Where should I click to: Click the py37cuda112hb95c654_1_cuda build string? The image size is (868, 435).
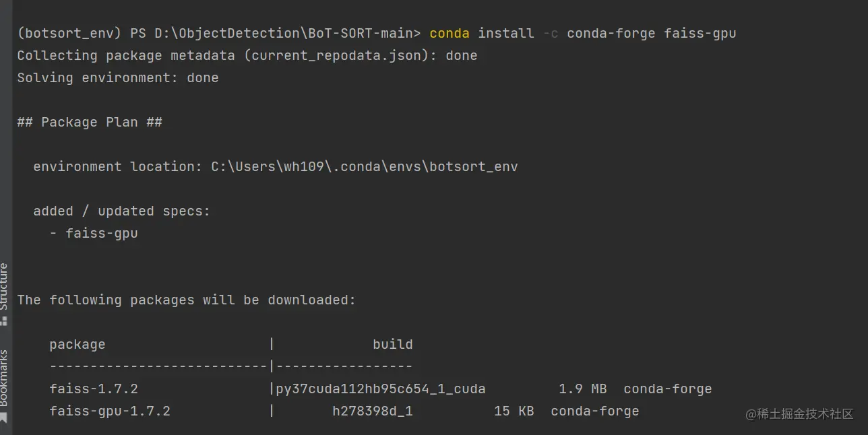(x=381, y=389)
